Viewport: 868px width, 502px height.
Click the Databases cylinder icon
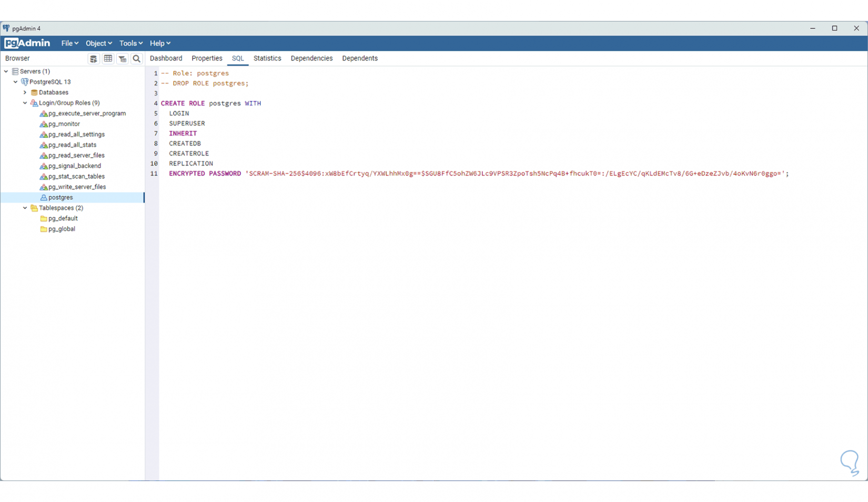point(34,93)
